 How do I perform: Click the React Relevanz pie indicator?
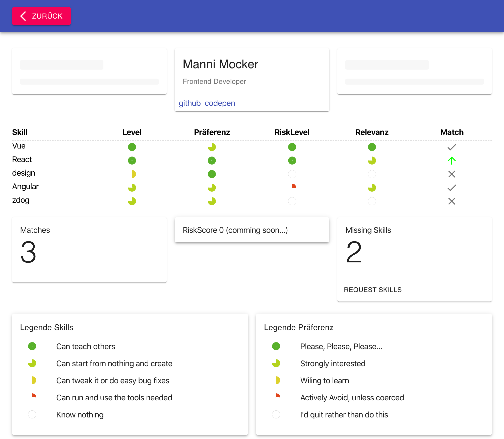372,161
